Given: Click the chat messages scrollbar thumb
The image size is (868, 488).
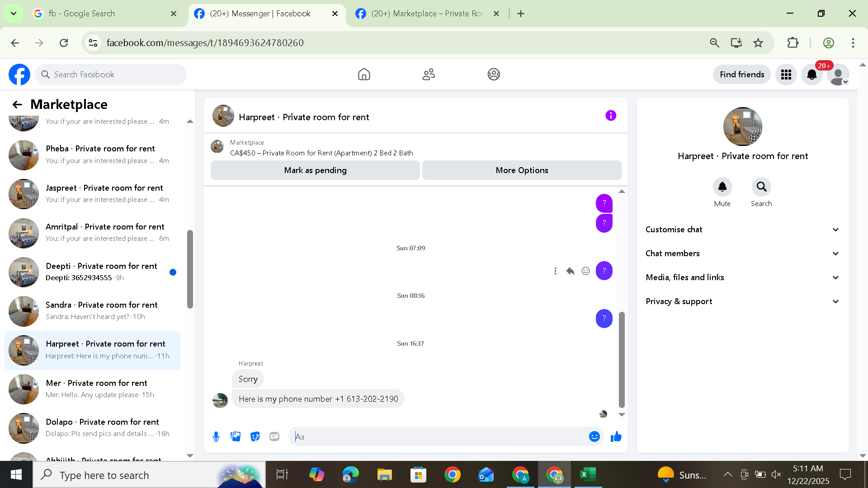Looking at the screenshot, I should coord(622,359).
